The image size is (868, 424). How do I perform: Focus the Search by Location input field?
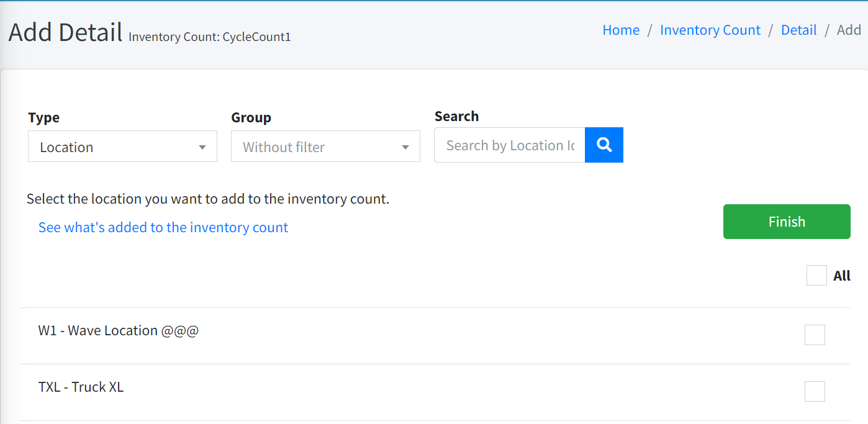point(509,145)
